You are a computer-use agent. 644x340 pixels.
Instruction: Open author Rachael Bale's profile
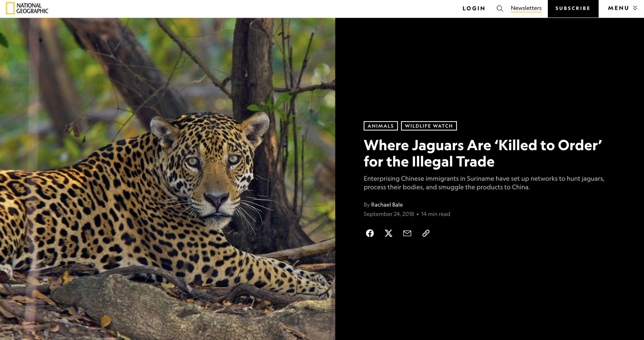tap(387, 205)
